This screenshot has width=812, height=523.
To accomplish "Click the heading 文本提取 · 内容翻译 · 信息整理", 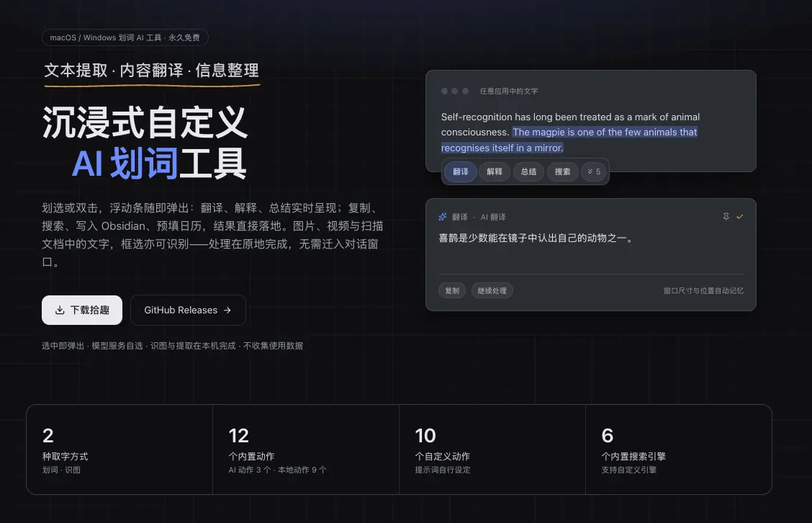I will click(151, 70).
